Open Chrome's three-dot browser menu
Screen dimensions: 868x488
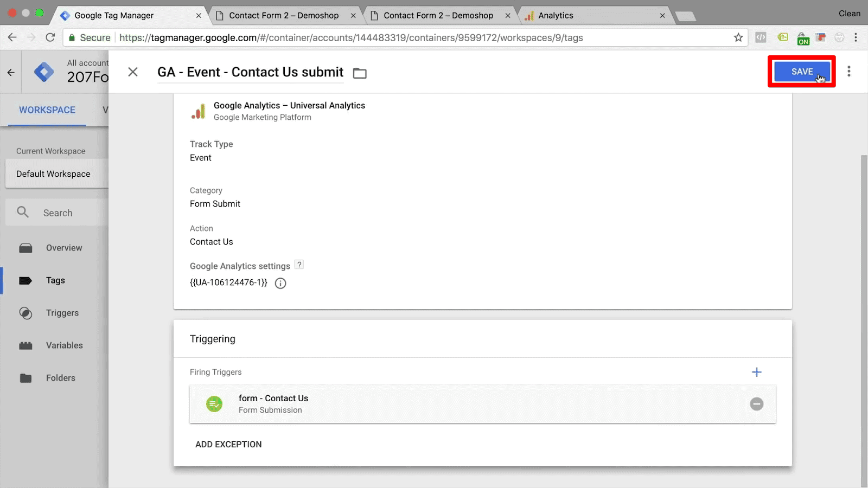pyautogui.click(x=856, y=37)
